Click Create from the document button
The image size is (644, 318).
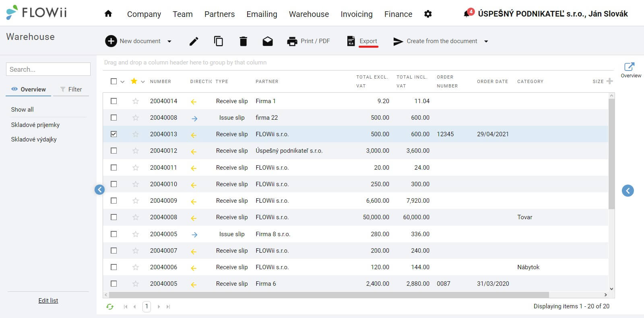point(436,41)
